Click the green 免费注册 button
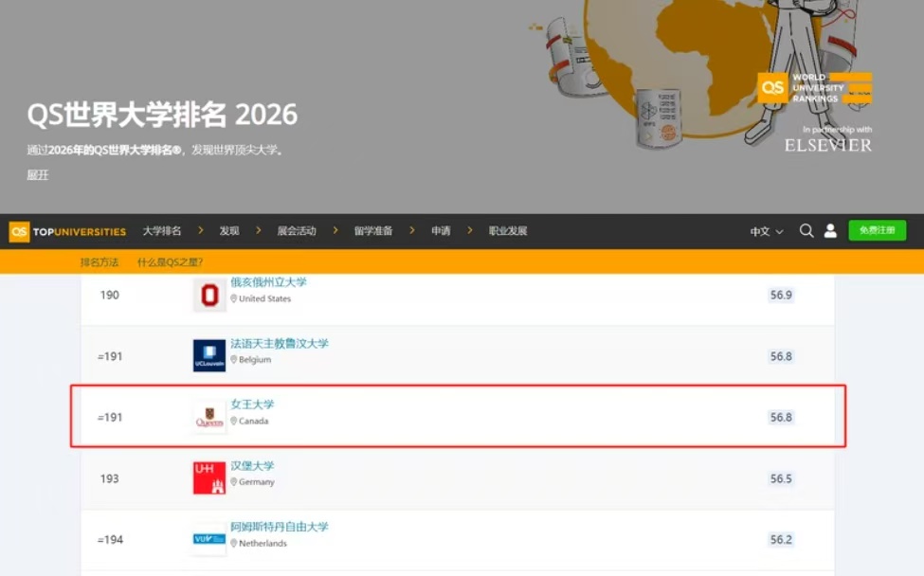The width and height of the screenshot is (924, 576). point(877,230)
